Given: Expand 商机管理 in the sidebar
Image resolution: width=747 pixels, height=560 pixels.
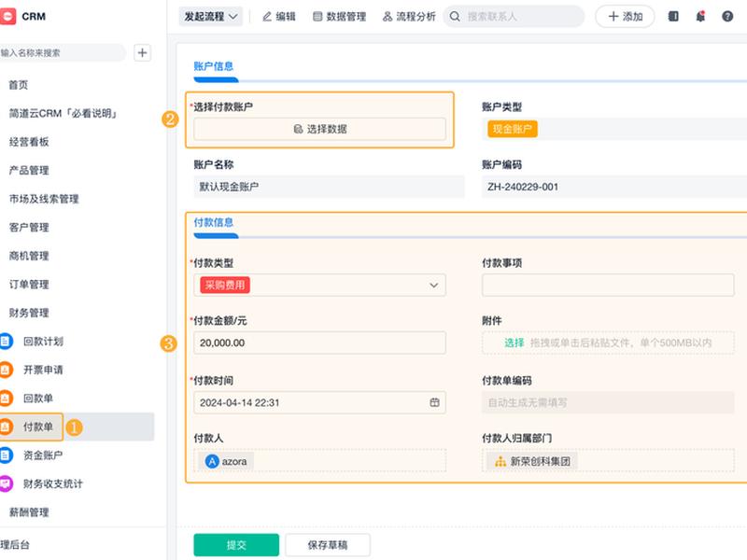Looking at the screenshot, I should click(x=29, y=256).
